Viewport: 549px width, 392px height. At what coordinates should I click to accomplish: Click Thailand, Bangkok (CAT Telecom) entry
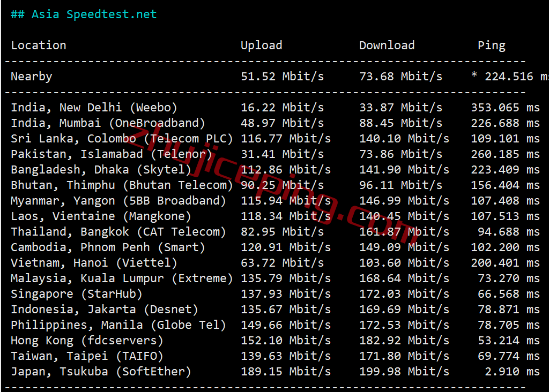[118, 232]
